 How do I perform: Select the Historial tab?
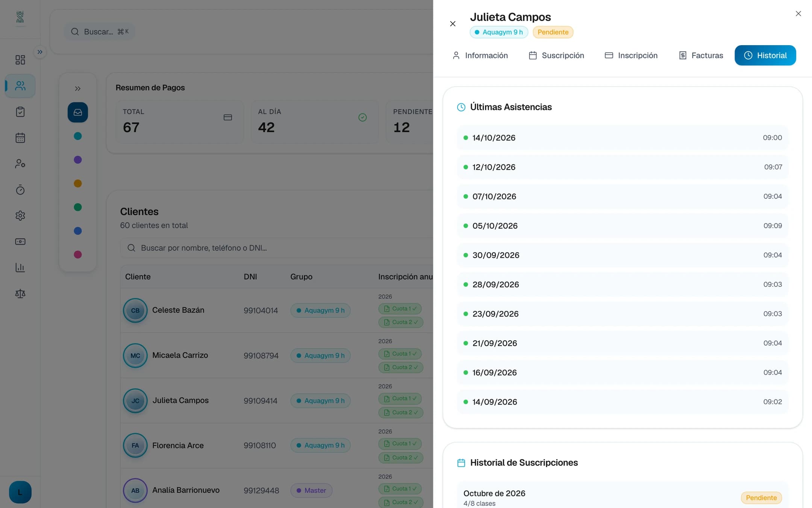click(765, 55)
